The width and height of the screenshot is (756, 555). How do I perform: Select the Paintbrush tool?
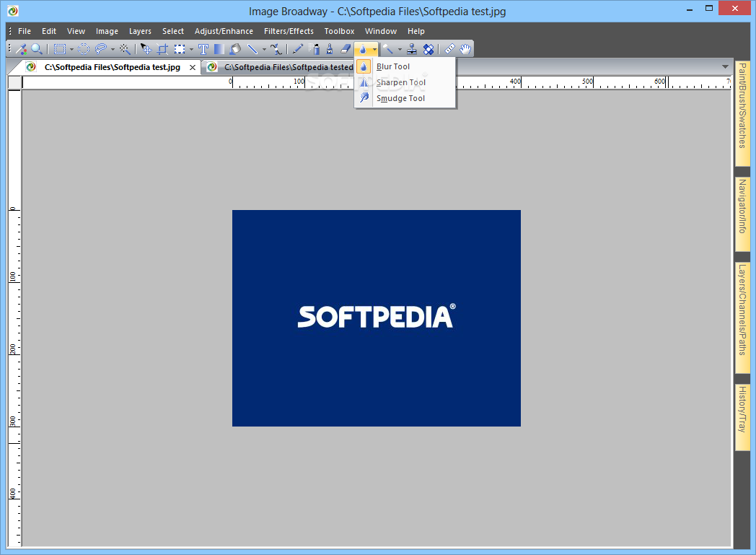[x=330, y=48]
